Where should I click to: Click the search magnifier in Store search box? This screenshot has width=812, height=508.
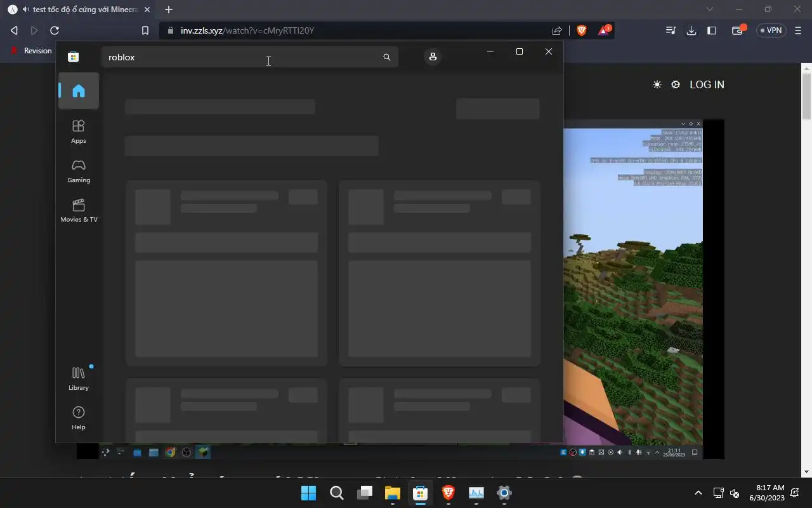click(387, 57)
